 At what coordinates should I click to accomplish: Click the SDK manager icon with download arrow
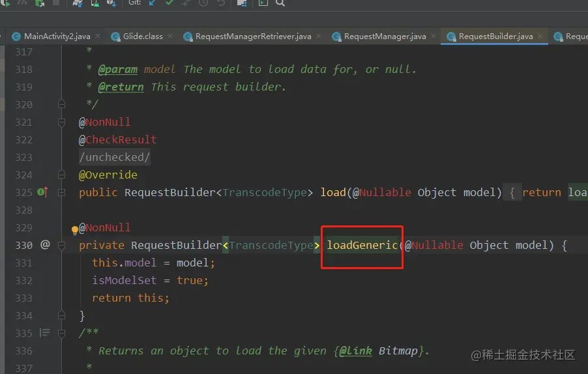(x=111, y=3)
